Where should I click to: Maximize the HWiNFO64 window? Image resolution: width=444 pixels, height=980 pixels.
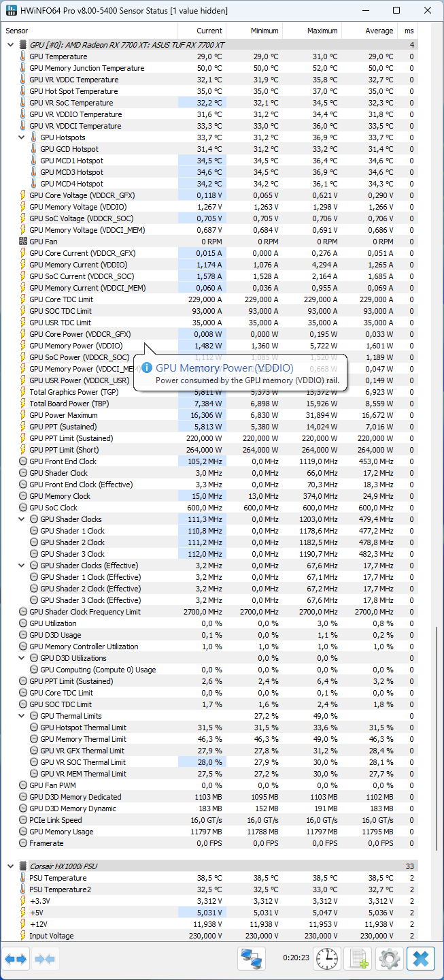click(x=396, y=10)
